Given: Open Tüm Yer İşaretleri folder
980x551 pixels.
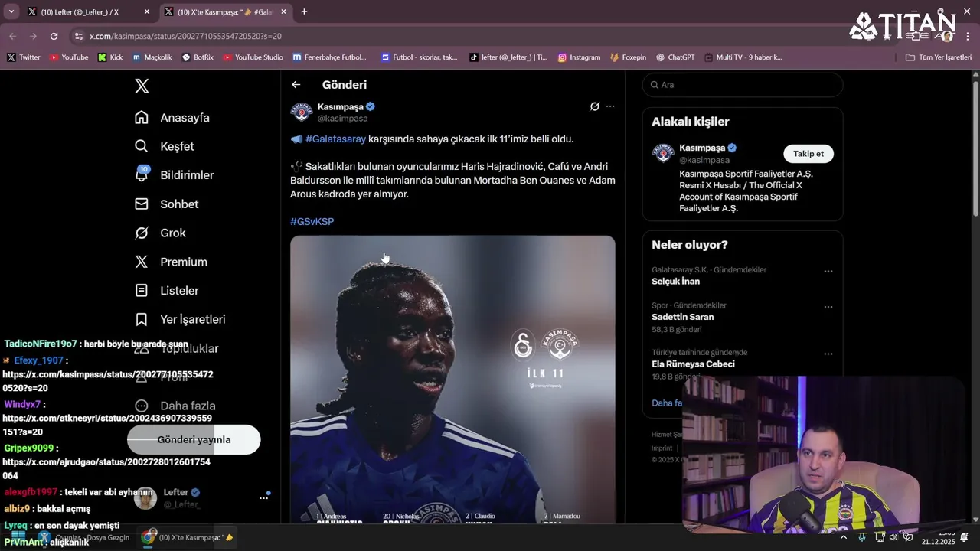Looking at the screenshot, I should [x=939, y=57].
